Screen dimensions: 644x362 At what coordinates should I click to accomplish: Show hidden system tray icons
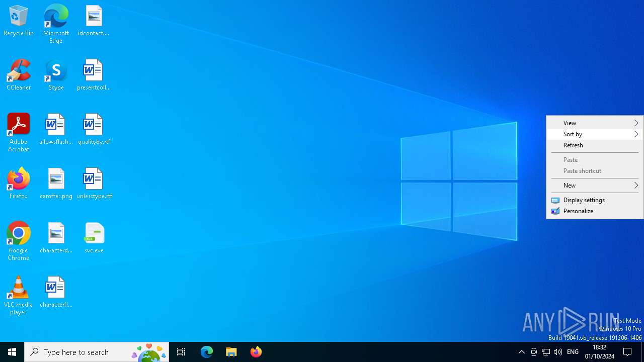pyautogui.click(x=522, y=352)
